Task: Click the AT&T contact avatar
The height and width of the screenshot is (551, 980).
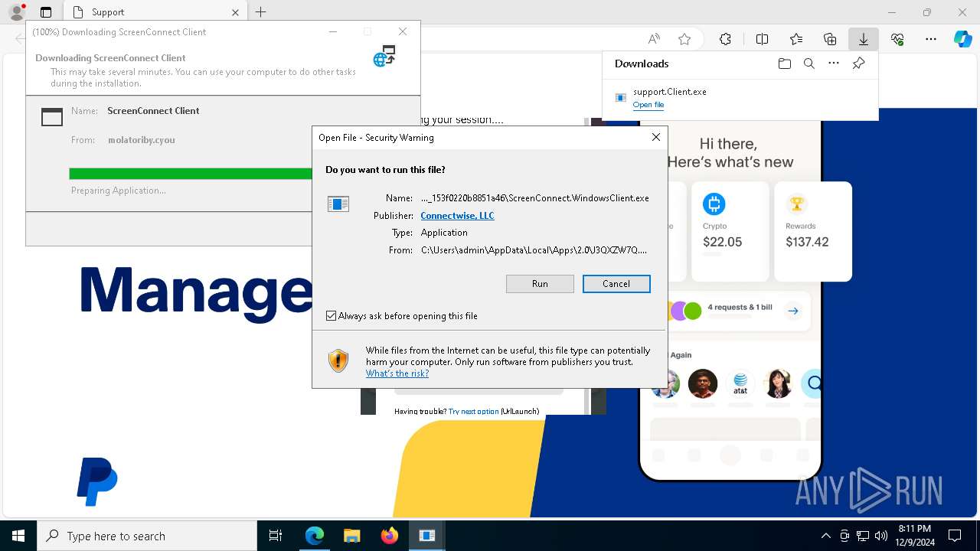Action: click(740, 383)
